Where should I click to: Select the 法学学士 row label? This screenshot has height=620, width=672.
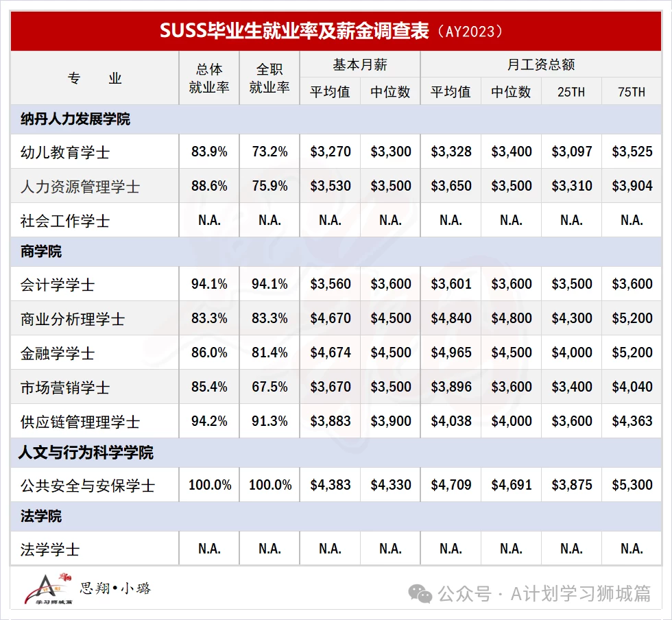[50, 549]
